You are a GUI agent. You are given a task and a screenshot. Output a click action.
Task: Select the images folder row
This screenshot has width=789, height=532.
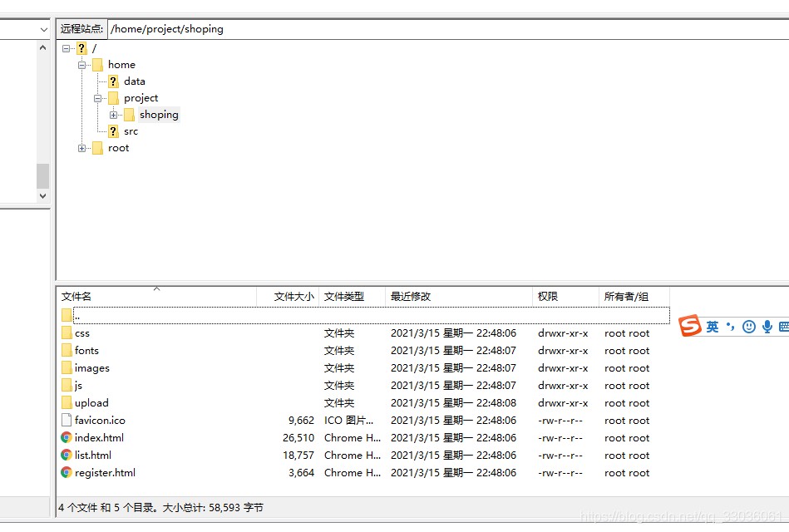point(365,368)
